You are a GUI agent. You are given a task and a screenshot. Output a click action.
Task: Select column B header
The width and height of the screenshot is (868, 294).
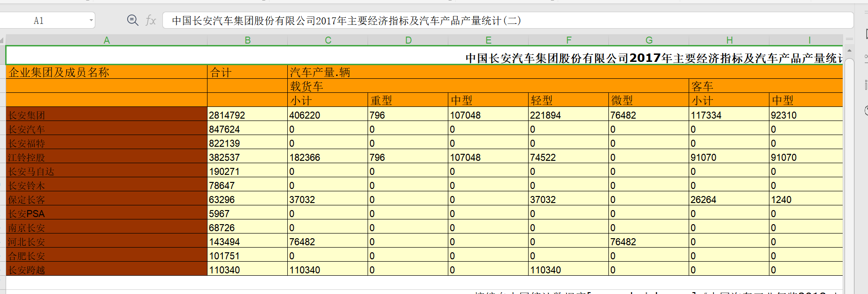[247, 40]
